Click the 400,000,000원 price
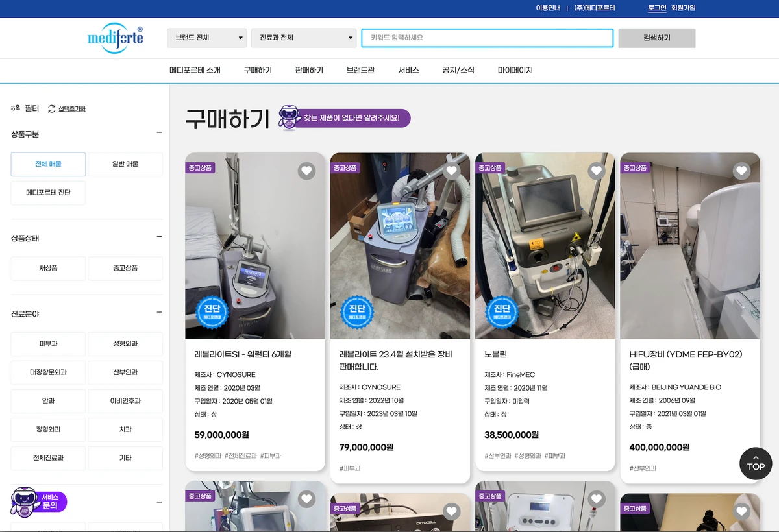 pos(660,447)
